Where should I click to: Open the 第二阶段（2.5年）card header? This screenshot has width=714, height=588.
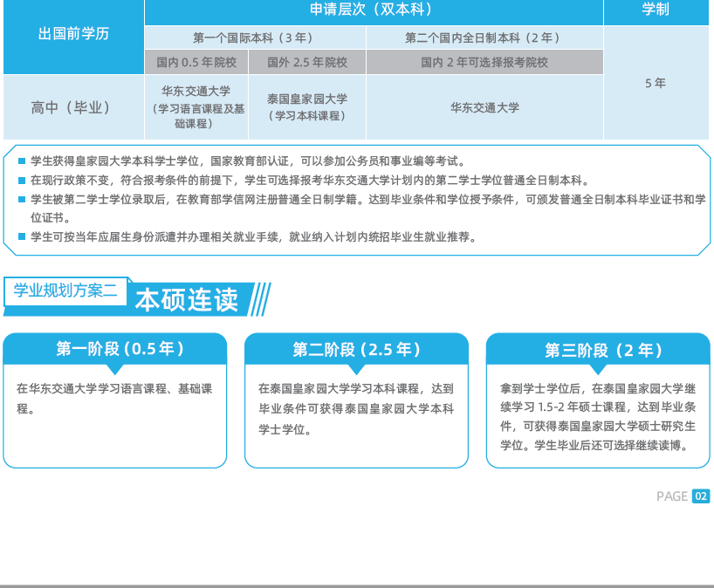tap(356, 349)
